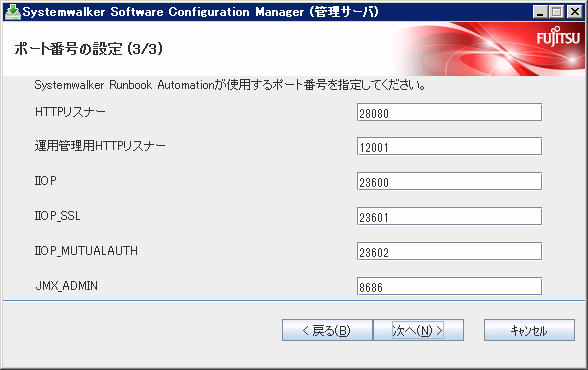Click the JMX_ADMIN port field showing 8686
This screenshot has width=588, height=370.
click(449, 286)
